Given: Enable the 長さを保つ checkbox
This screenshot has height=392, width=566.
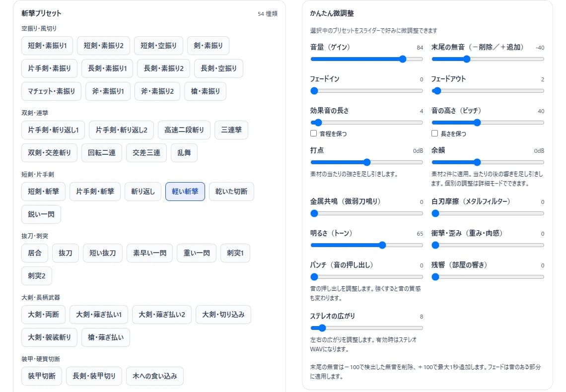Looking at the screenshot, I should pos(434,133).
